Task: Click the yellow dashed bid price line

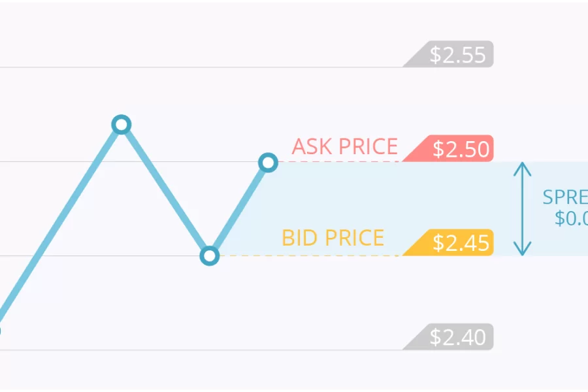Action: (x=310, y=256)
